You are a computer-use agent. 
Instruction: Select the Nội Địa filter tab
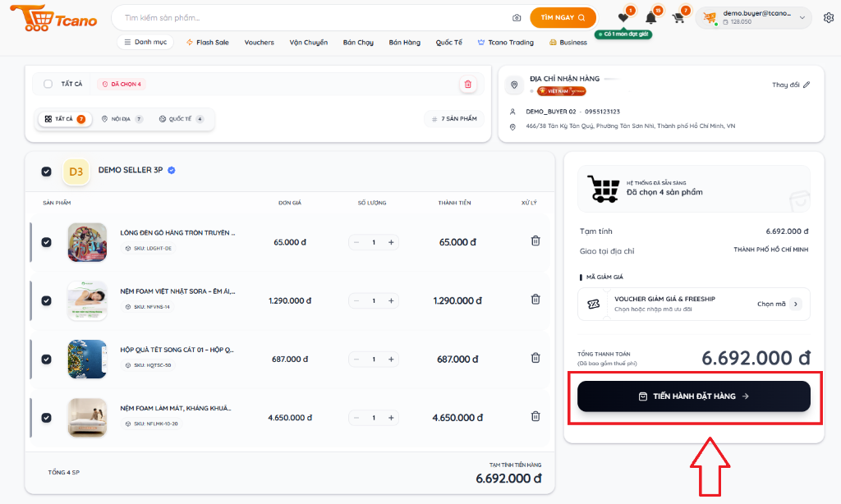(122, 119)
